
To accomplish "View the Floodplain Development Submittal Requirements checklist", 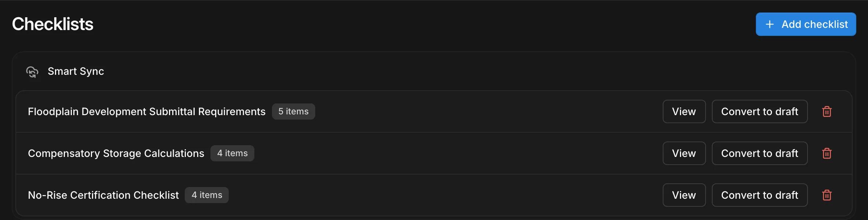I will coord(684,111).
